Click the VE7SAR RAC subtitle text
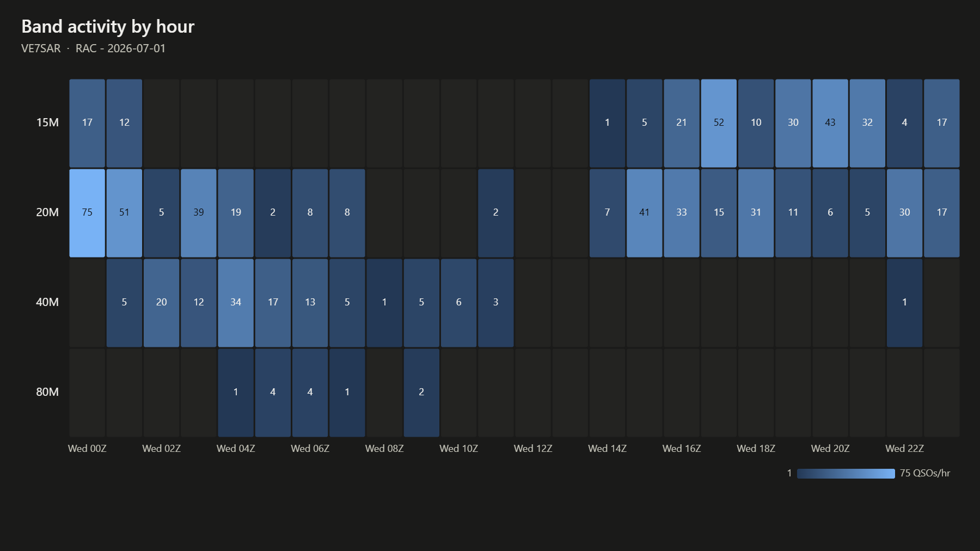 (x=93, y=48)
